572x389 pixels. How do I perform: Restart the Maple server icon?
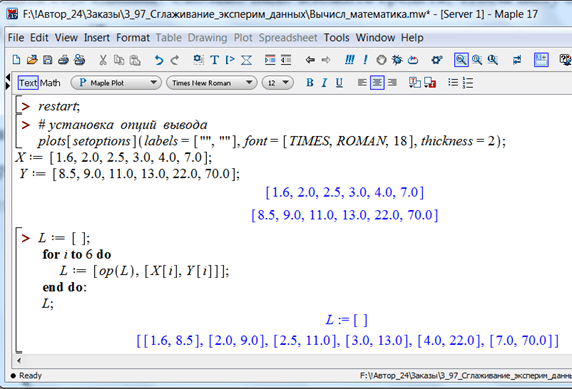tap(413, 59)
